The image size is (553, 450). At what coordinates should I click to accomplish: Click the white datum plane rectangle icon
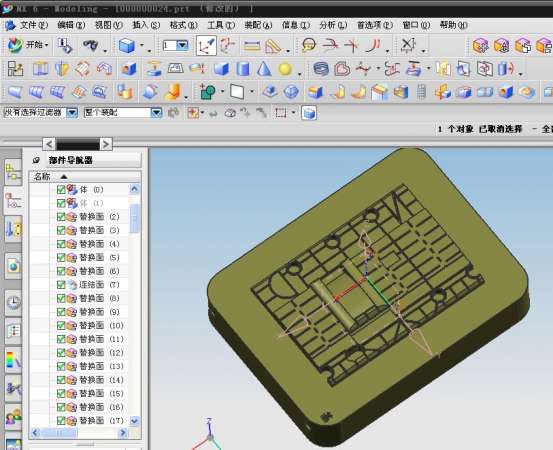[x=237, y=92]
